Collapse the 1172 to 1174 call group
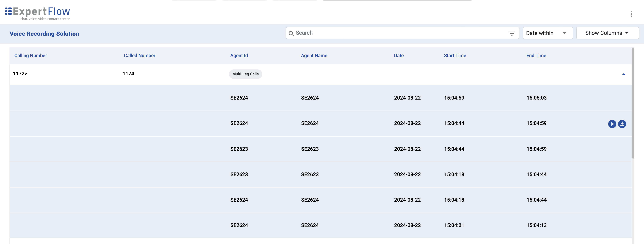The height and width of the screenshot is (244, 644). point(624,74)
